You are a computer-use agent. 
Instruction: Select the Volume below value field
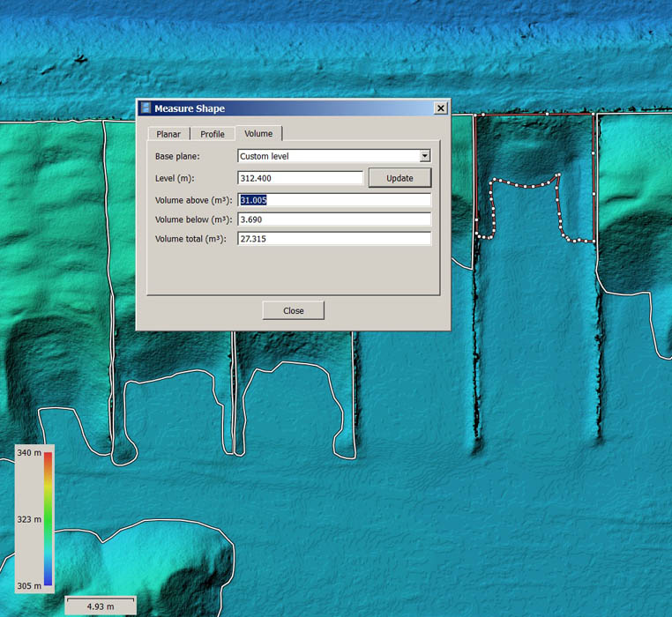(x=333, y=219)
